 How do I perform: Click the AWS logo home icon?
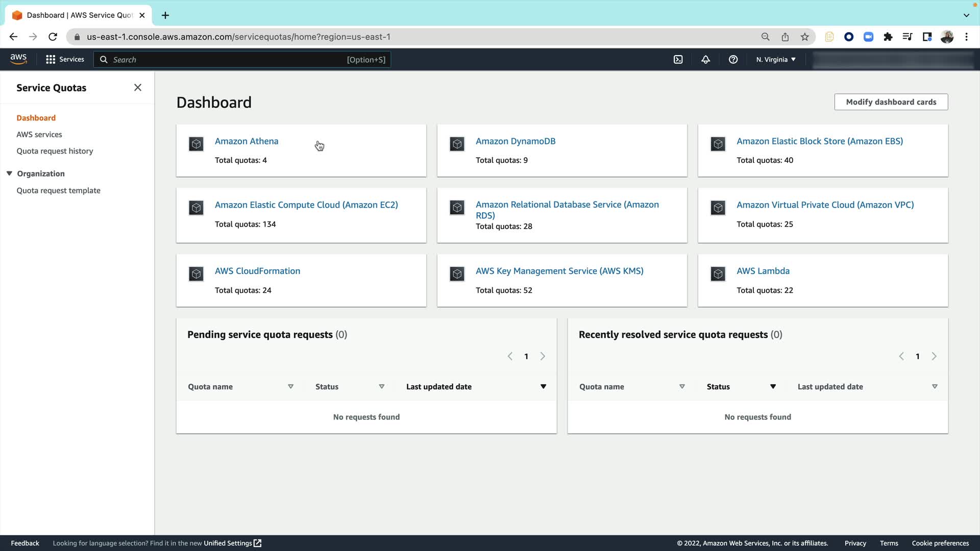(x=18, y=59)
